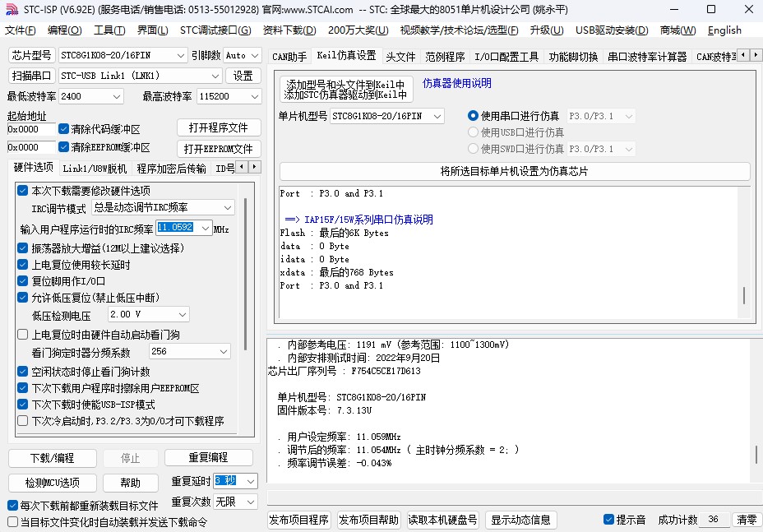The image size is (763, 532).
Task: Click 读取本机硬盘号 button
Action: (442, 520)
